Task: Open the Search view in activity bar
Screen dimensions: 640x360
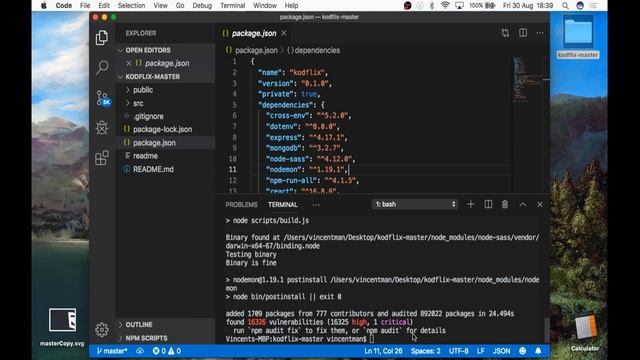Action: (x=102, y=67)
